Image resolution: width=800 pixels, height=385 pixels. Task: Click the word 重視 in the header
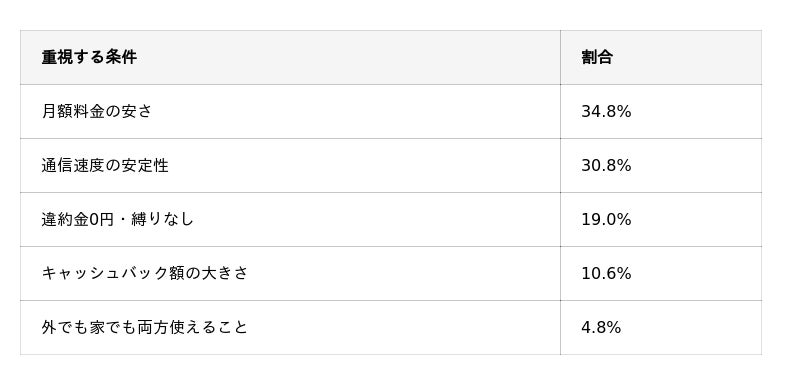(57, 58)
